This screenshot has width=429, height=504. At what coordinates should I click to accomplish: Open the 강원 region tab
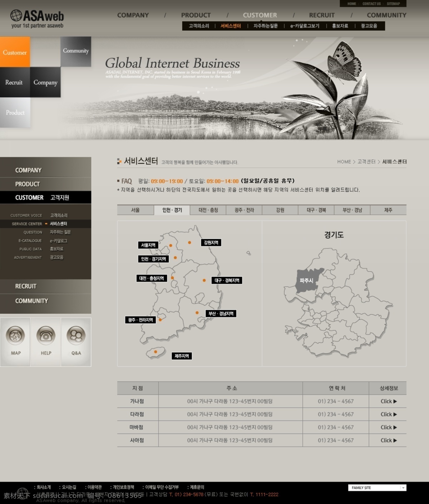point(280,210)
